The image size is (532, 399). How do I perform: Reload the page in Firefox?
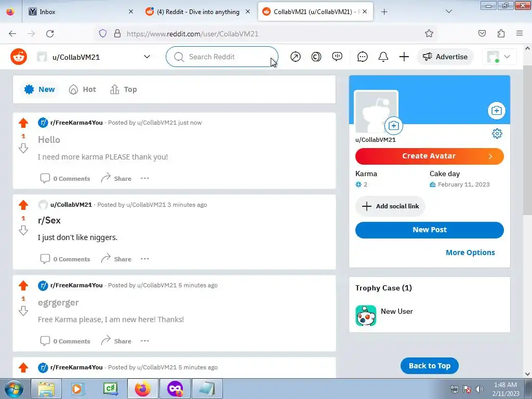50,33
